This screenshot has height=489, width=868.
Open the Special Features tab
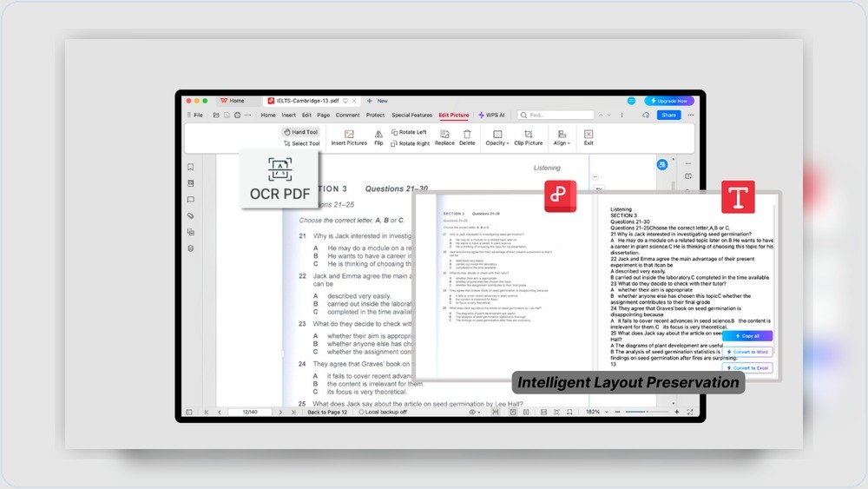(x=411, y=116)
